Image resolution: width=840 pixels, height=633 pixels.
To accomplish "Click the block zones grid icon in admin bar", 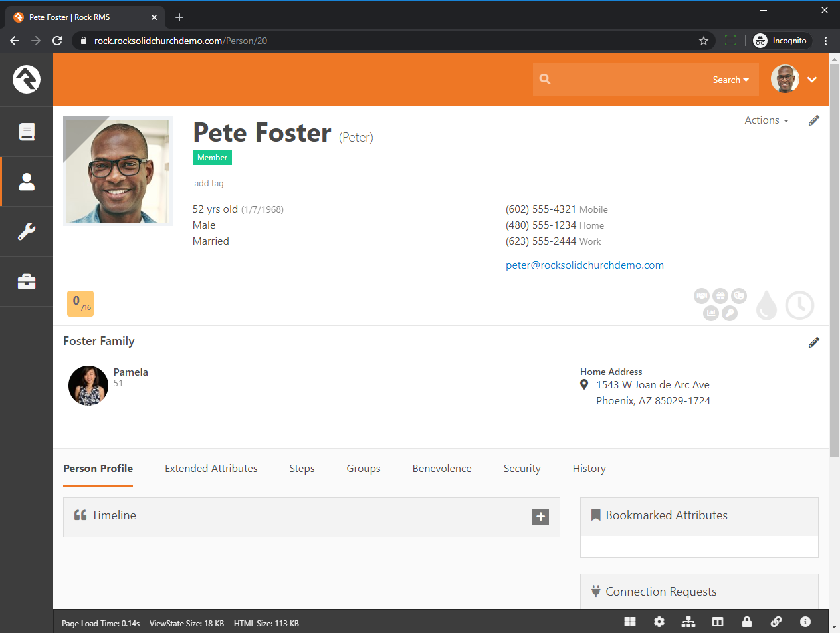I will (x=630, y=622).
